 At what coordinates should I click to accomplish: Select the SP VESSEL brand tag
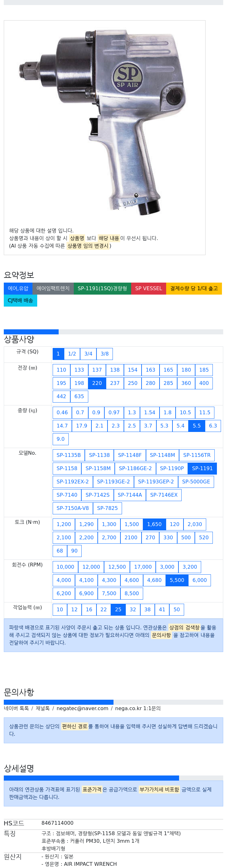(148, 288)
